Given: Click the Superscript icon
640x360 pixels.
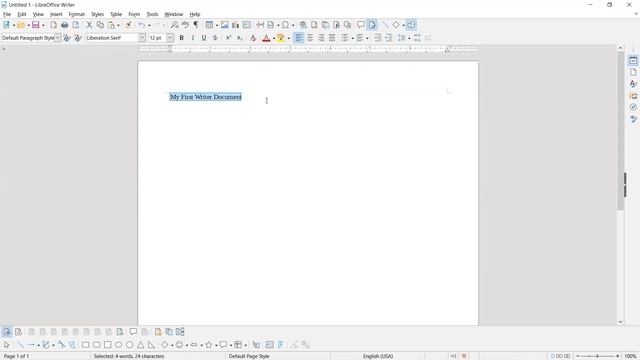Looking at the screenshot, I should [x=229, y=38].
